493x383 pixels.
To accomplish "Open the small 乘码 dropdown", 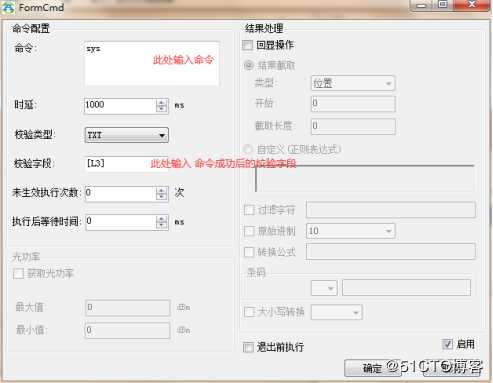I will (x=324, y=288).
